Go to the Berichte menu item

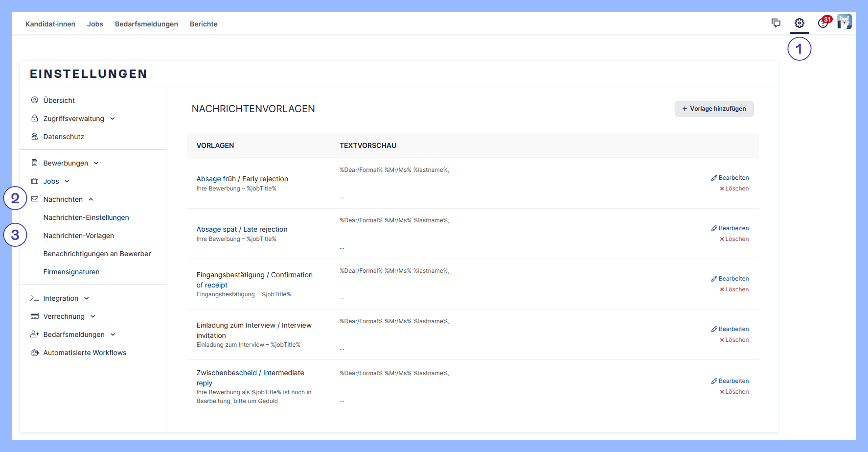204,24
